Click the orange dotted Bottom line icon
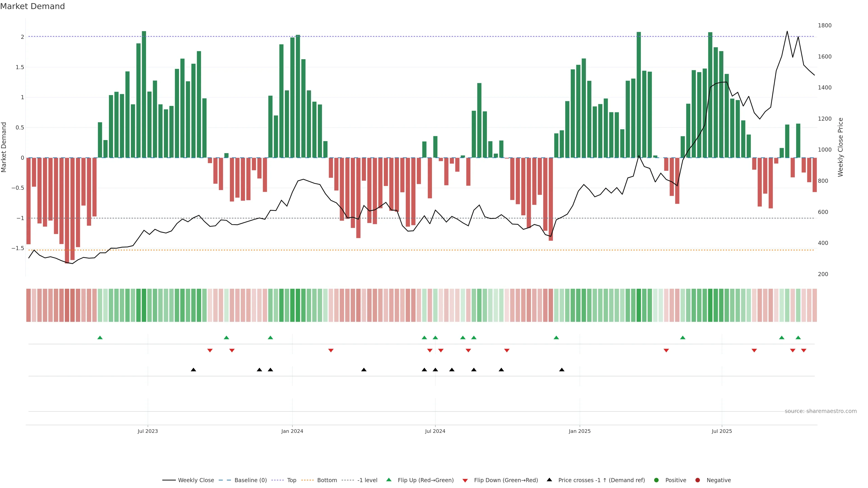The height and width of the screenshot is (488, 868). click(x=307, y=480)
